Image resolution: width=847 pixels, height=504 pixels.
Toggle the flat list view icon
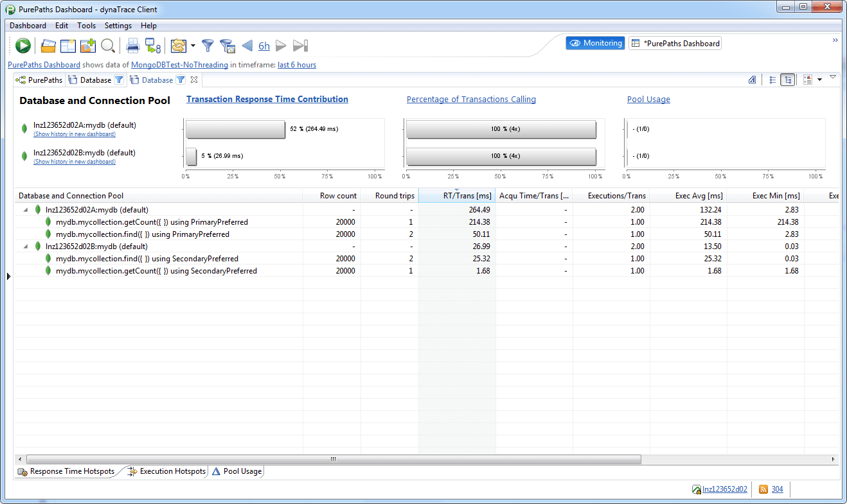coord(773,80)
